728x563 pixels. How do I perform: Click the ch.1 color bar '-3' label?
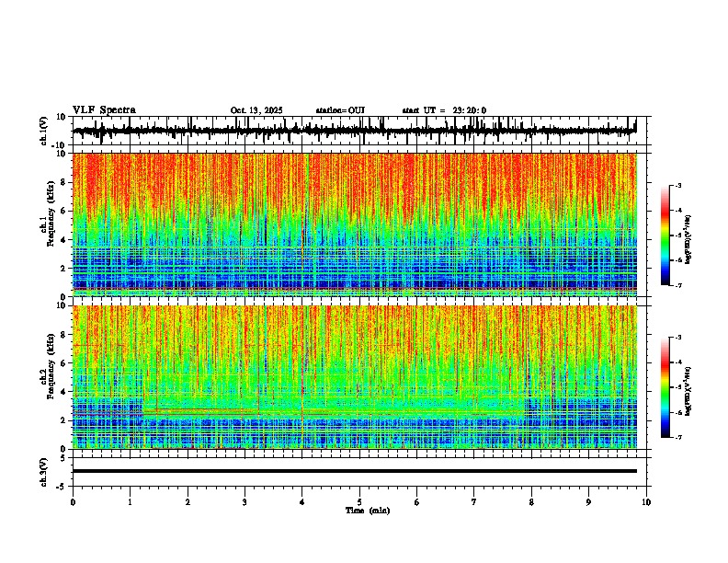pyautogui.click(x=677, y=185)
